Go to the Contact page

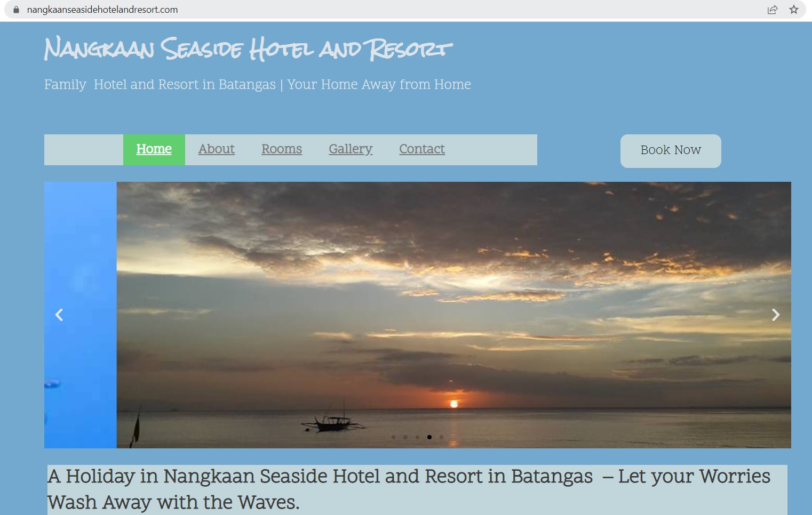422,149
